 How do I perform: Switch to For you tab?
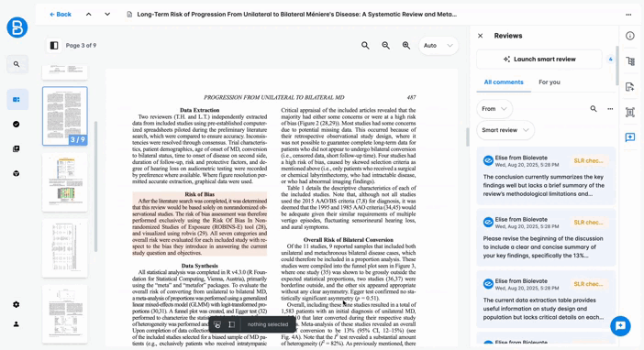point(550,82)
